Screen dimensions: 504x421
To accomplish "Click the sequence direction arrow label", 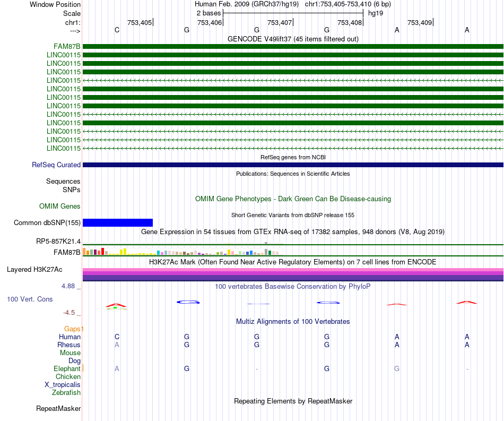I will pyautogui.click(x=75, y=31).
